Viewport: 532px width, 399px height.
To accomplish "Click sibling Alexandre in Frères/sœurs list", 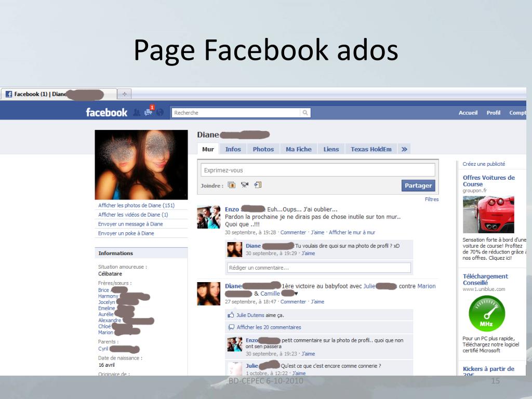I will [109, 320].
